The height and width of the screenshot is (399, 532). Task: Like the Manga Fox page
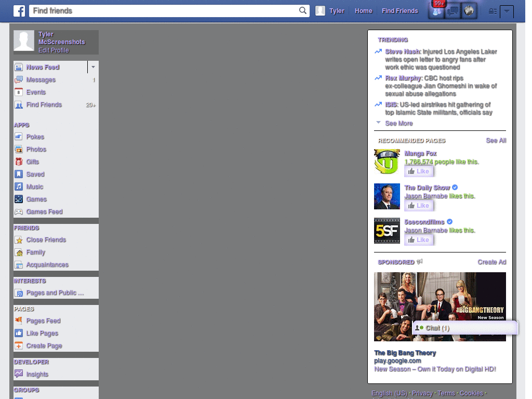pos(419,171)
